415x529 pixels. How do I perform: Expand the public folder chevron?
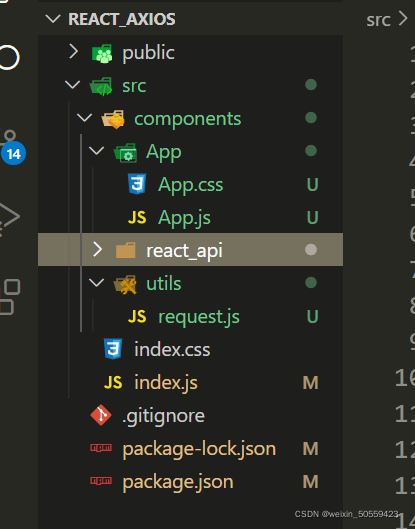[x=74, y=52]
